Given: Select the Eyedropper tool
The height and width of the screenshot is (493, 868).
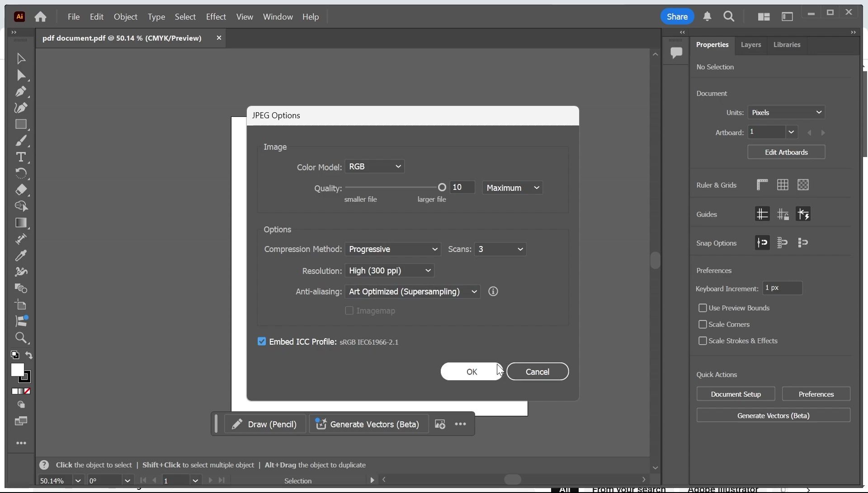Looking at the screenshot, I should 21,256.
